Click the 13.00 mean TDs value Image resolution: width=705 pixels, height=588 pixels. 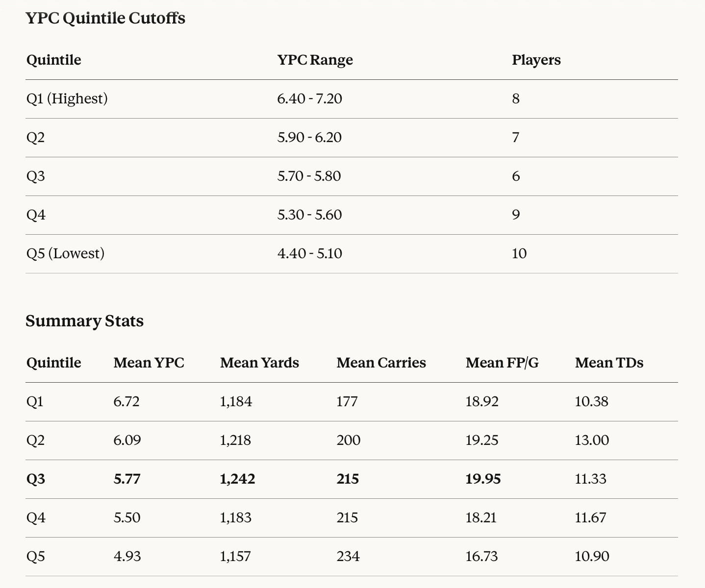click(592, 440)
